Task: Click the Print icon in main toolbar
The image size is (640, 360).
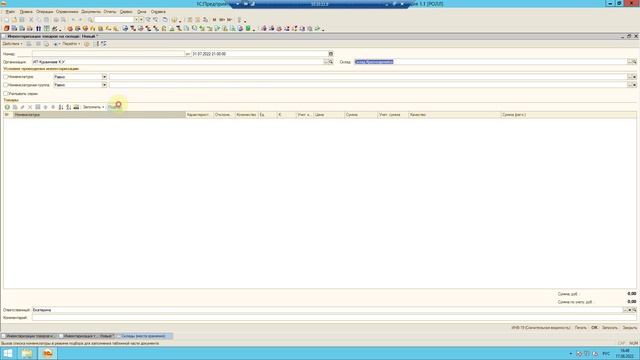Action: (56, 20)
